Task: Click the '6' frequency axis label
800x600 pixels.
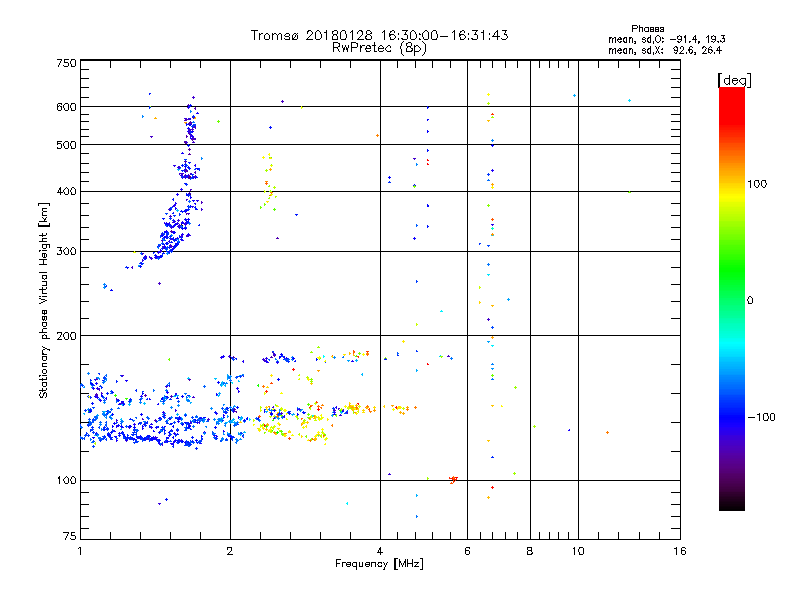Action: 467,551
